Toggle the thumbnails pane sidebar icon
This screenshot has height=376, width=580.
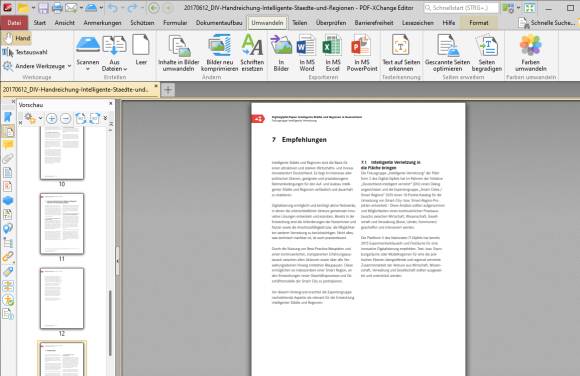8,131
